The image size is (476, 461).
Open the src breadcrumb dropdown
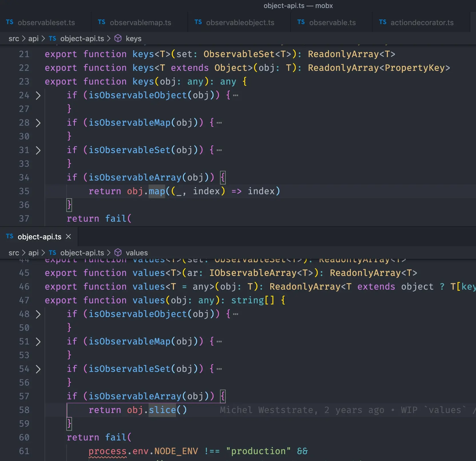coord(14,39)
